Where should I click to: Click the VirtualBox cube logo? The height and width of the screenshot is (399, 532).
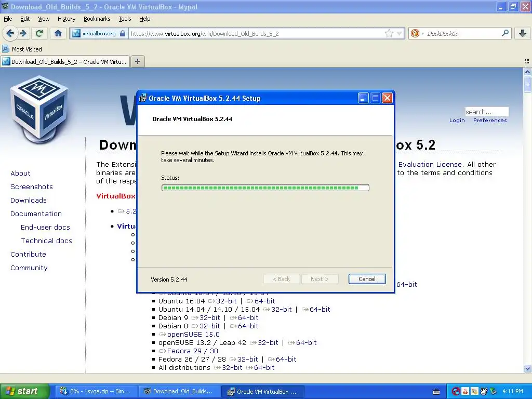click(x=39, y=109)
